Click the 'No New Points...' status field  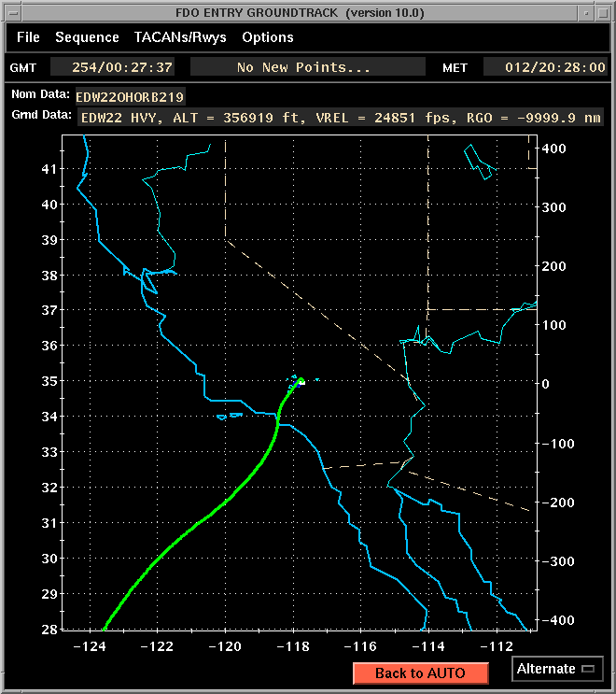pos(308,67)
